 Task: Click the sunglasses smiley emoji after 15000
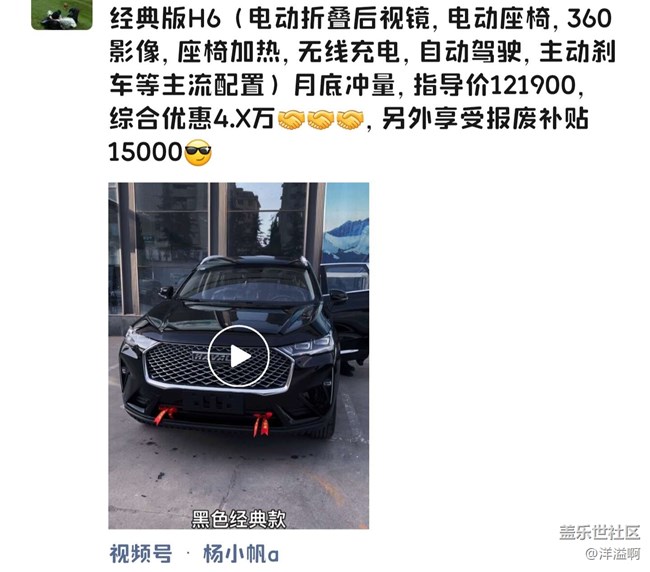(x=198, y=153)
